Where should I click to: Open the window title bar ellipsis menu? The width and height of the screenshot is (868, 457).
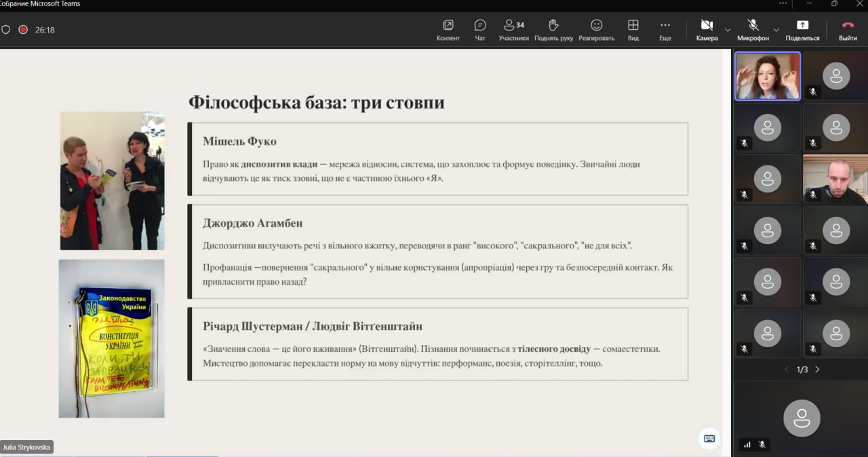[x=783, y=3]
